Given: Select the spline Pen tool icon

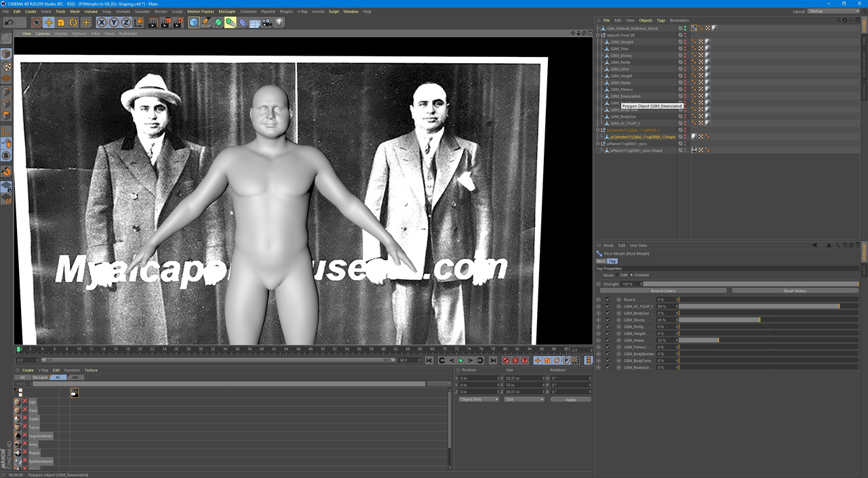Looking at the screenshot, I should pyautogui.click(x=206, y=22).
